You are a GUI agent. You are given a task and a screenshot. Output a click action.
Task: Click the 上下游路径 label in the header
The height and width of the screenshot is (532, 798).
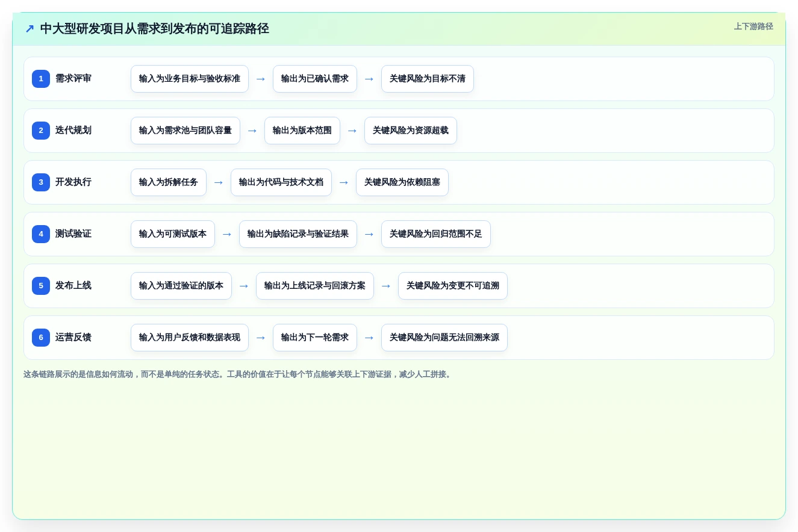pyautogui.click(x=753, y=26)
